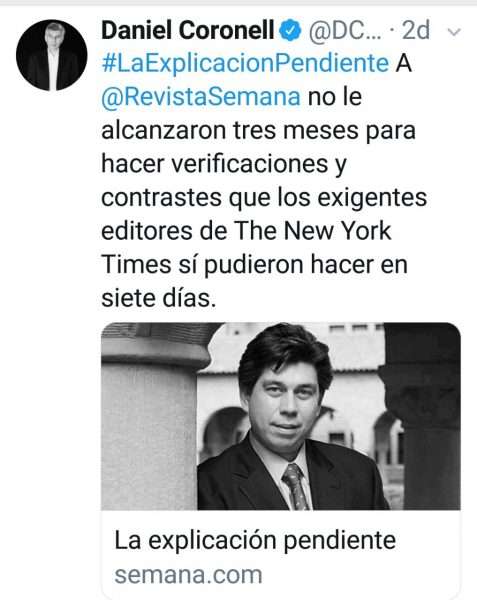Click the tweet text 'alcanzaron tres meses para'
Screen dimensions: 477x600
pyautogui.click(x=259, y=131)
